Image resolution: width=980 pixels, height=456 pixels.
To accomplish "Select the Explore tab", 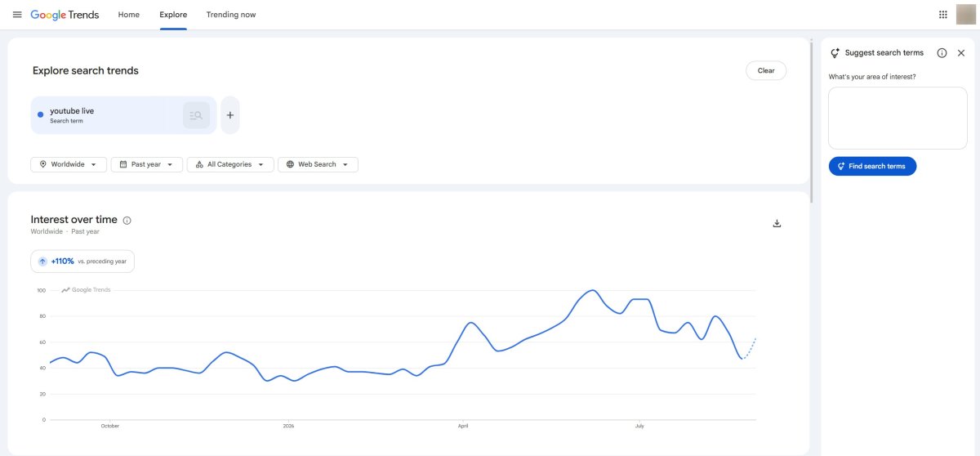I will [x=173, y=15].
